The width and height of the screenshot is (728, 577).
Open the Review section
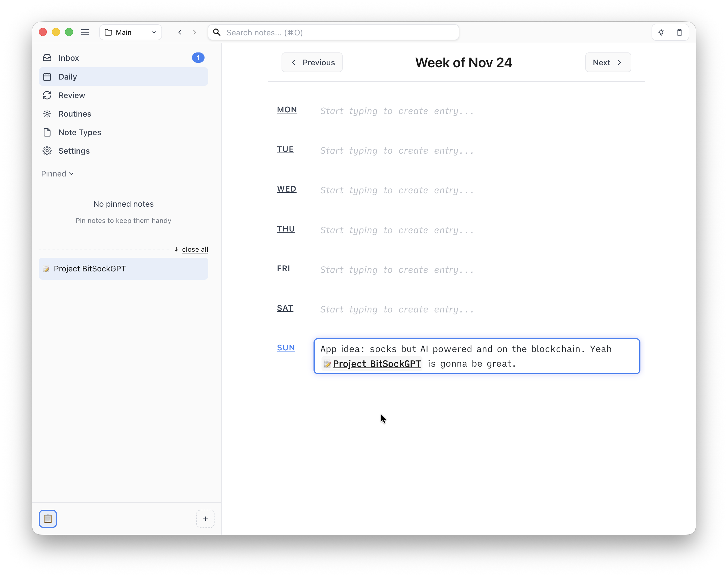point(72,95)
